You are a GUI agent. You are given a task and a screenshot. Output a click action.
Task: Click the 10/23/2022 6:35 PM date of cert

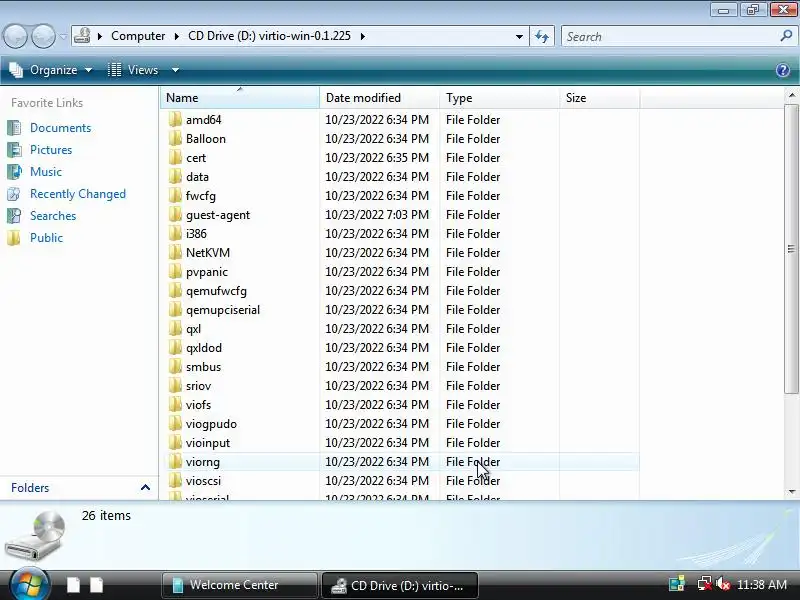[x=377, y=158]
